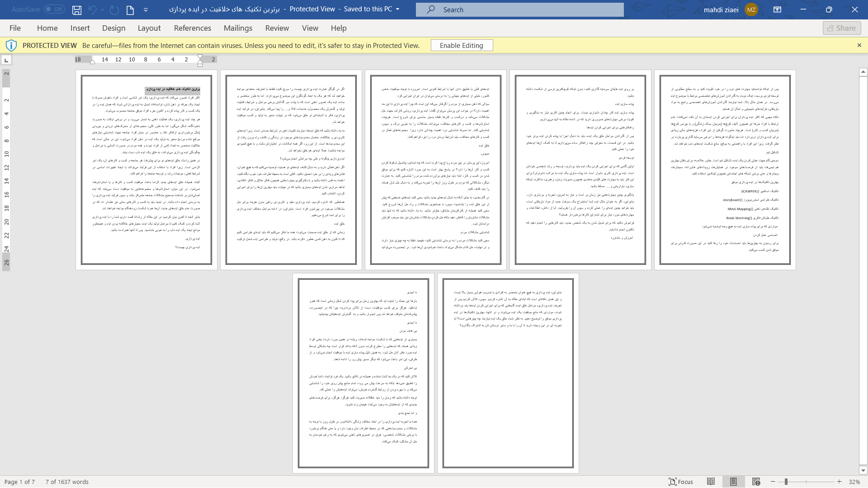This screenshot has width=868, height=488.
Task: Click on page 6 in the second row
Action: click(x=363, y=373)
